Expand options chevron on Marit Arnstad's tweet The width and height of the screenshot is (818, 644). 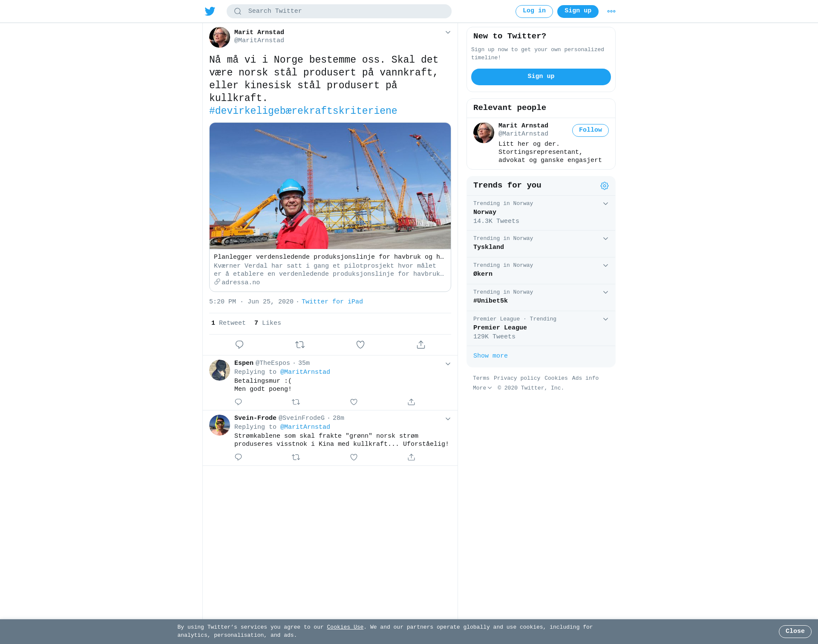tap(448, 32)
